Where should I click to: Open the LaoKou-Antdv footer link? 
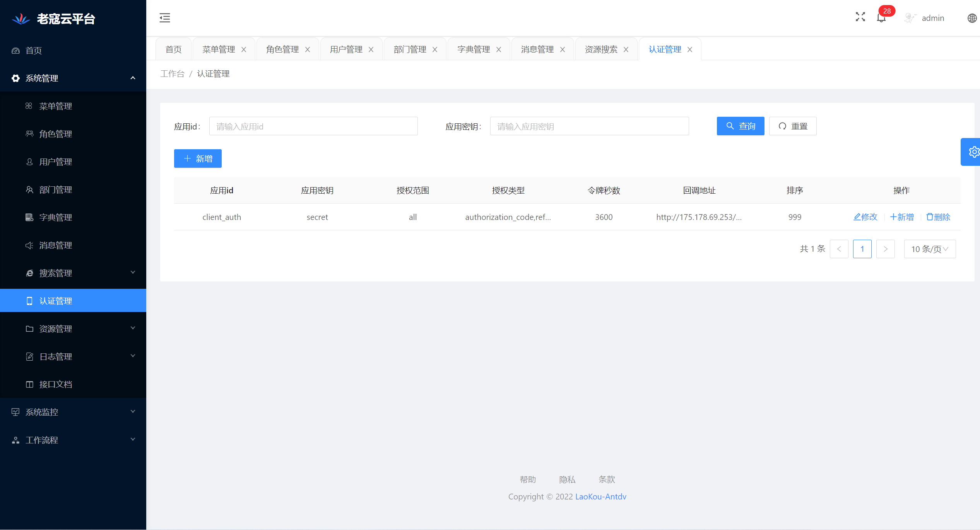[x=600, y=496]
